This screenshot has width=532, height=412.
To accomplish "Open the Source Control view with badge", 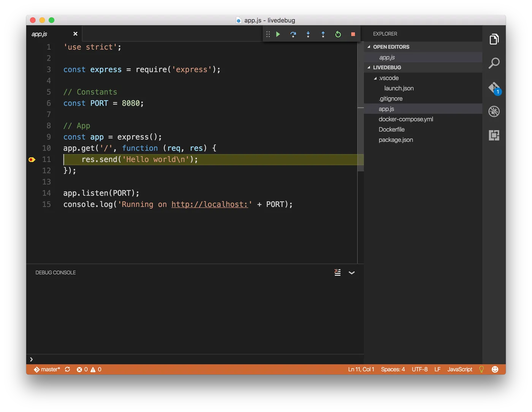I will [x=494, y=88].
